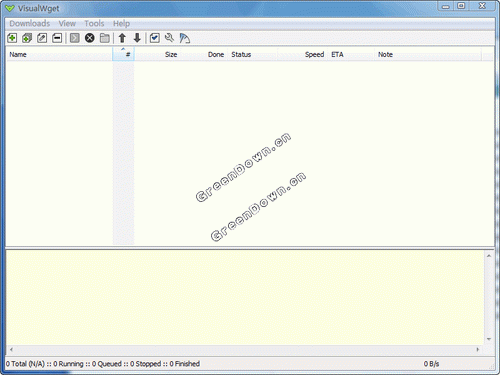
Task: Click log pane scroll left arrow
Action: coord(11,349)
